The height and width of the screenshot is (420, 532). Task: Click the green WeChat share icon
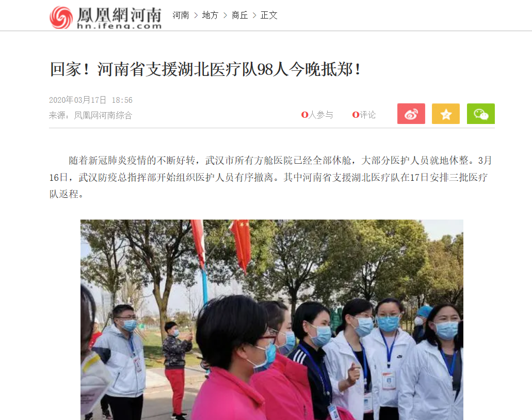(480, 114)
